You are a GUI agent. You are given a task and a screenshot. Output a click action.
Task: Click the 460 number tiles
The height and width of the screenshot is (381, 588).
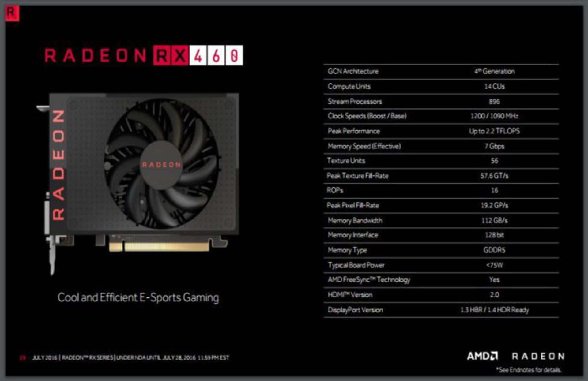coord(216,55)
